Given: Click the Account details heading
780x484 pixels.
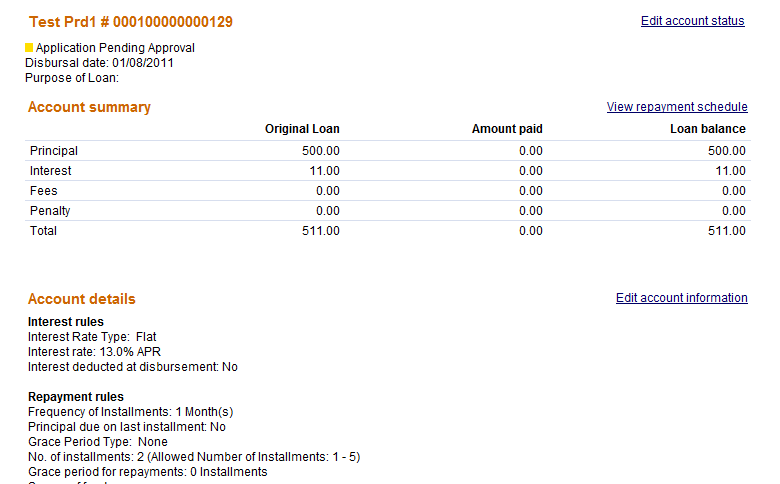Looking at the screenshot, I should pyautogui.click(x=81, y=299).
